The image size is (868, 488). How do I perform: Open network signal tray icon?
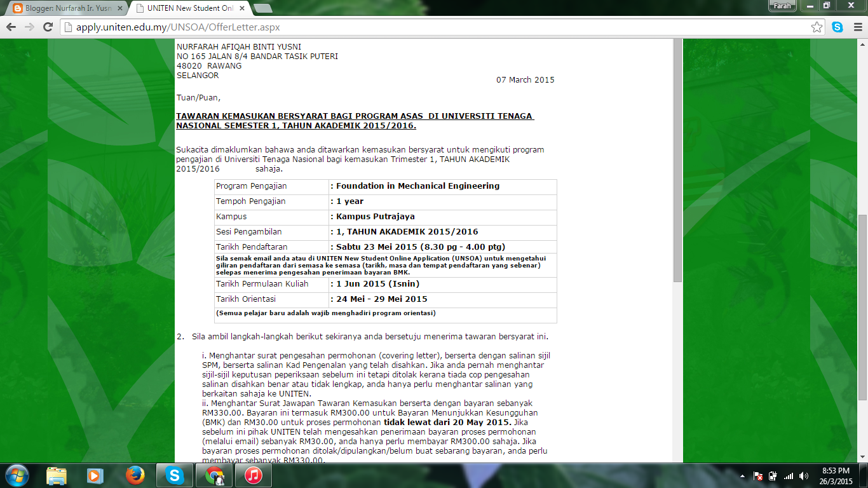(x=789, y=476)
